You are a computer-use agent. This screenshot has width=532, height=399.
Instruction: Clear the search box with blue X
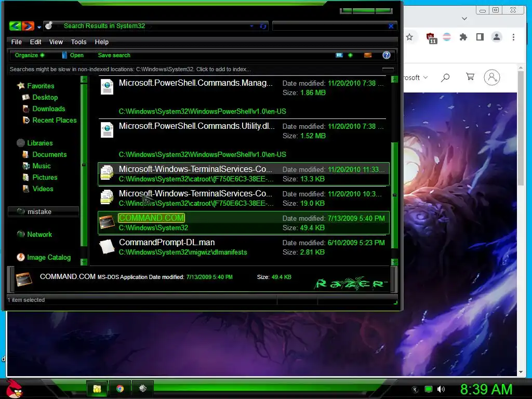point(391,26)
